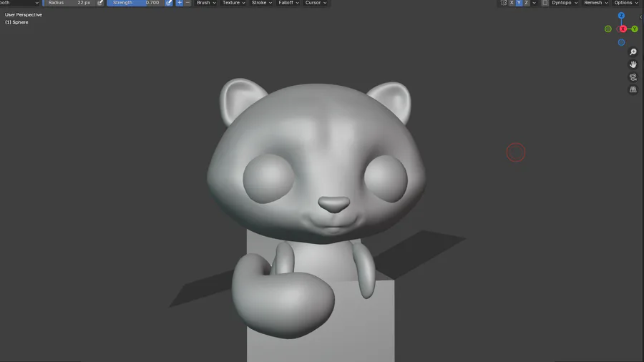Click the symmetry butterfly icon
This screenshot has height=362, width=644.
[x=504, y=3]
